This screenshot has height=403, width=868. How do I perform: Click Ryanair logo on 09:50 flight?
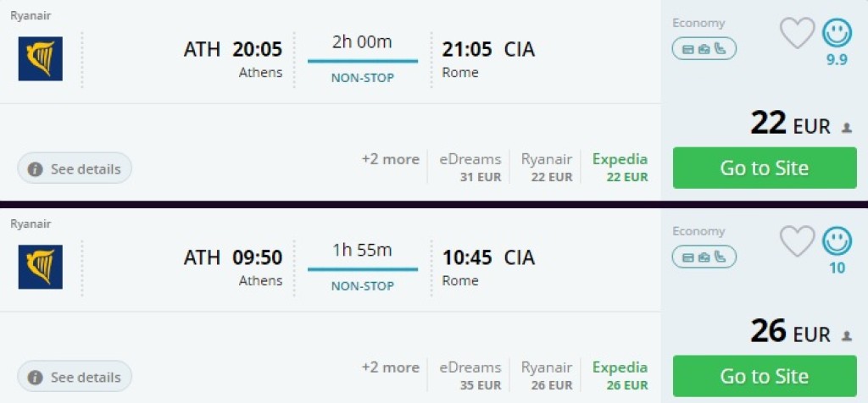(41, 267)
